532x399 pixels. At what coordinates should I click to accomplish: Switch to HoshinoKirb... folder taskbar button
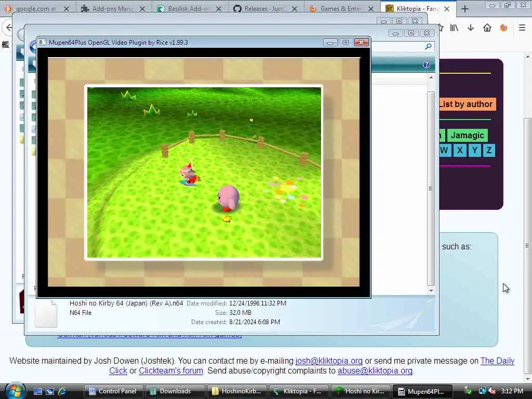[x=237, y=391]
